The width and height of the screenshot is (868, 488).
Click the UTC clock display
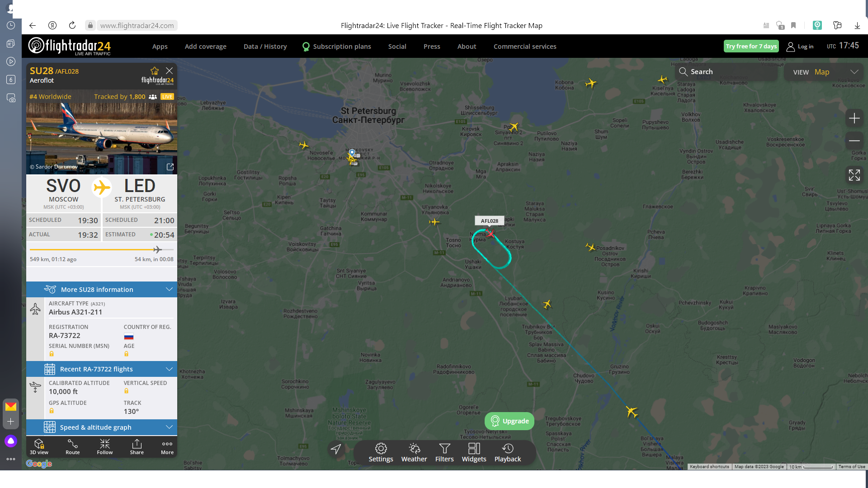click(843, 46)
